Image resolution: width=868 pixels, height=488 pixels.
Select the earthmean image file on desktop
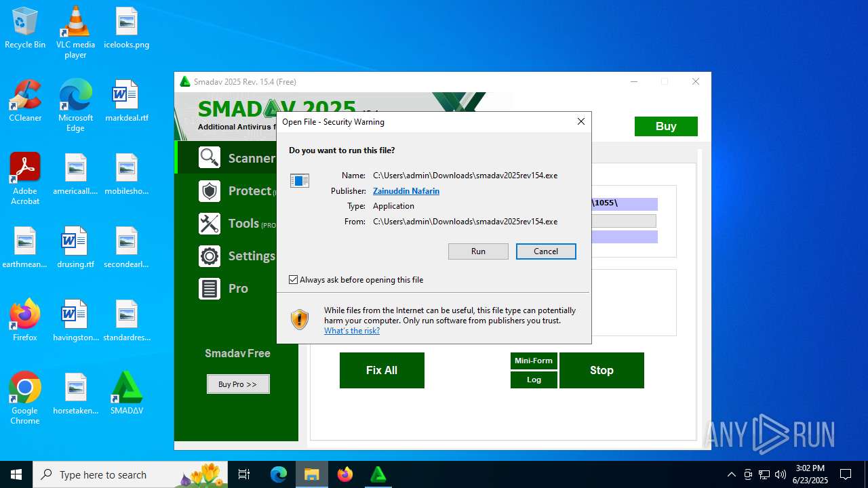point(25,248)
